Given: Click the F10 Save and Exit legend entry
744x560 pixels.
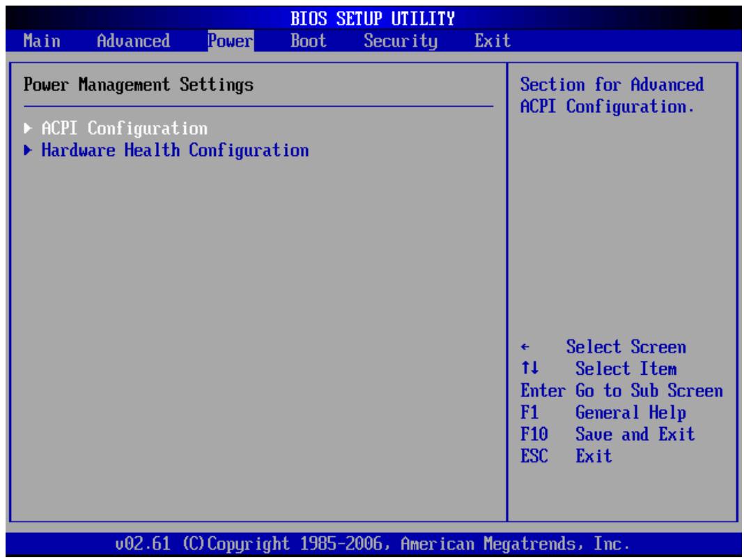Looking at the screenshot, I should click(x=607, y=434).
